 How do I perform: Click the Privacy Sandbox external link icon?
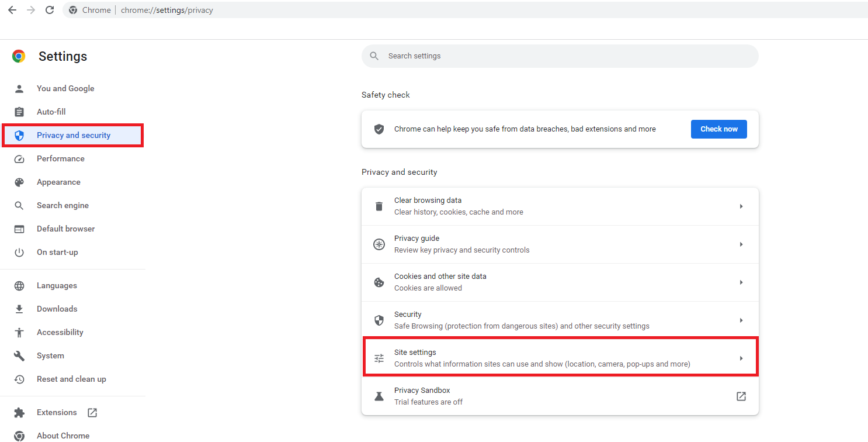pos(741,396)
